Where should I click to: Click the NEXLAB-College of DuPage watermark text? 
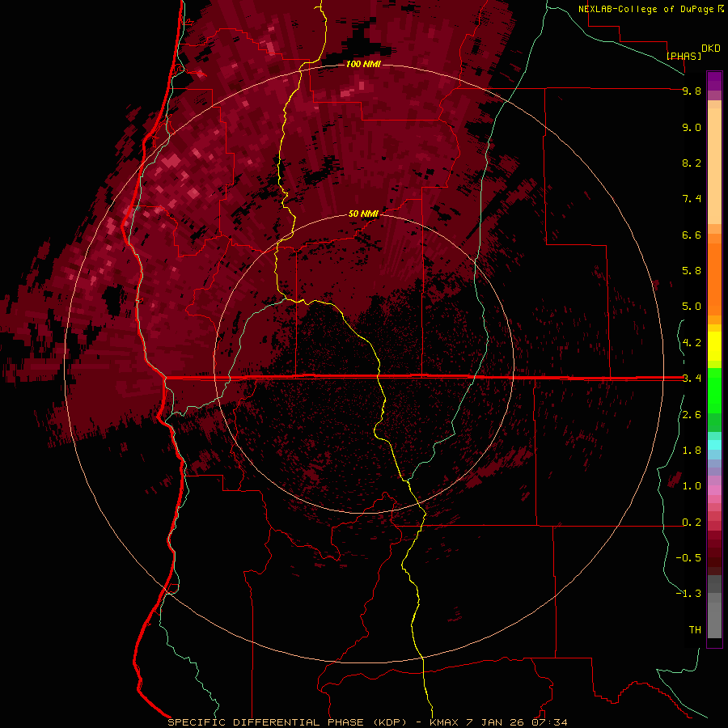[647, 9]
